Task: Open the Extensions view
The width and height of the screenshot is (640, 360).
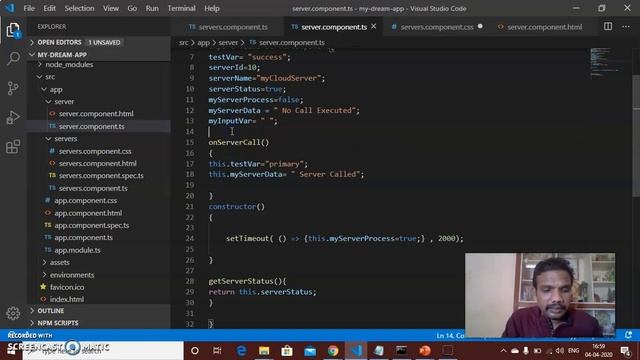Action: point(13,147)
